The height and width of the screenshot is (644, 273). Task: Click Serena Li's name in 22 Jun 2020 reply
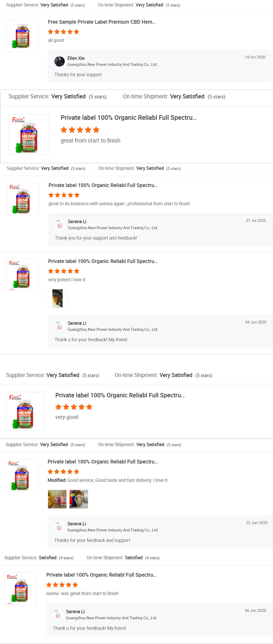point(77,524)
